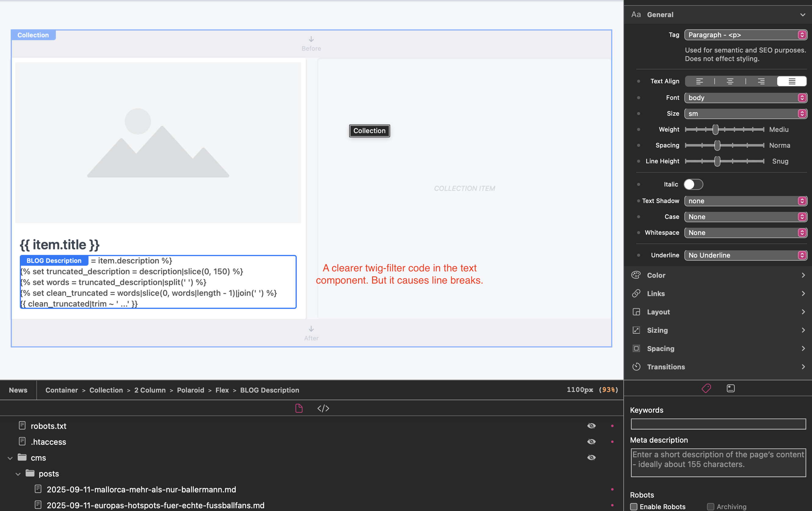This screenshot has height=511, width=812.
Task: Open the Font dropdown set to body
Action: 745,97
